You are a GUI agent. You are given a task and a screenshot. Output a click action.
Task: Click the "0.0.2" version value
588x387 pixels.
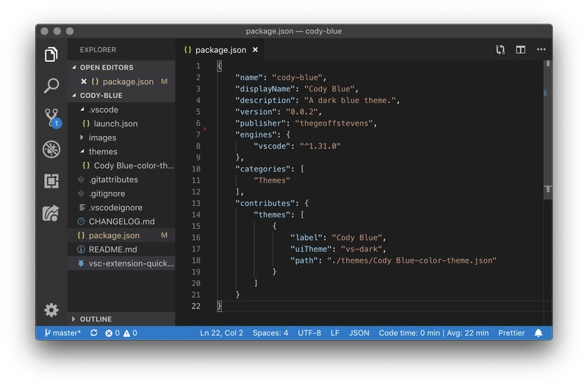tap(302, 112)
